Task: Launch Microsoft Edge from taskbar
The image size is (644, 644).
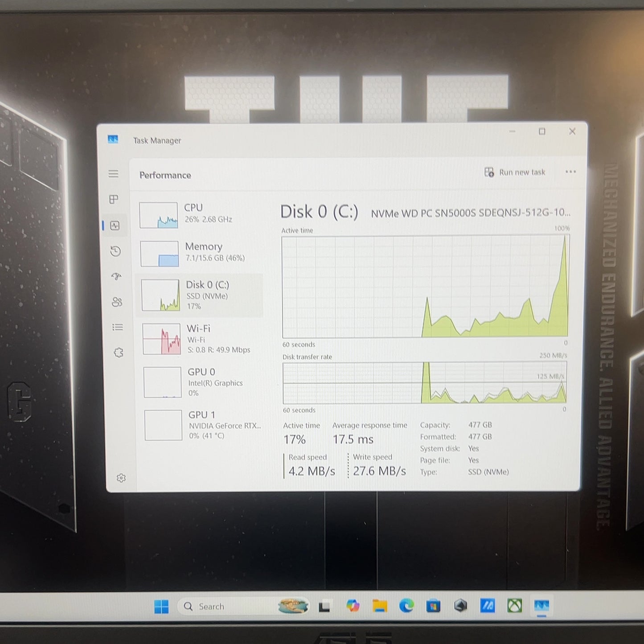Action: pos(406,606)
